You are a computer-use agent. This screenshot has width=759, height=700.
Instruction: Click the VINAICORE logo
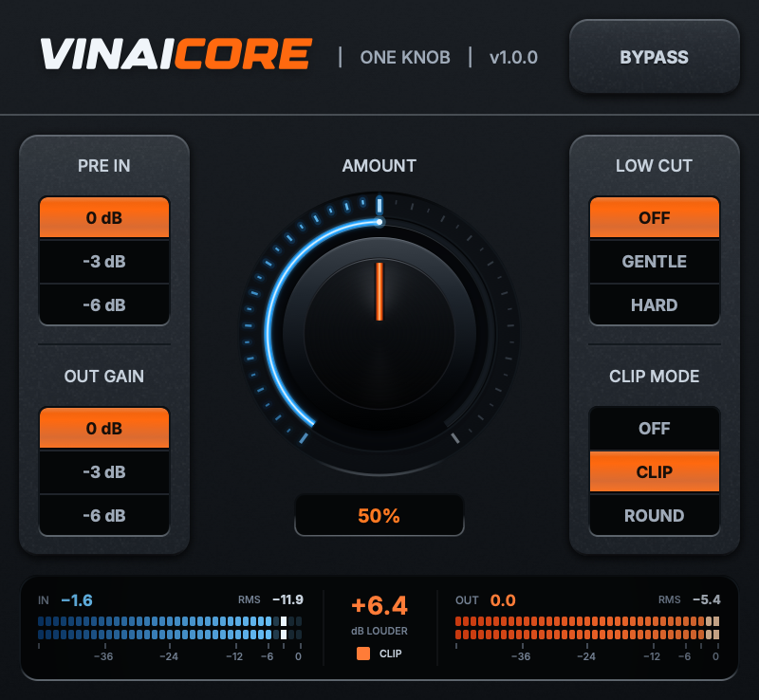[x=176, y=54]
